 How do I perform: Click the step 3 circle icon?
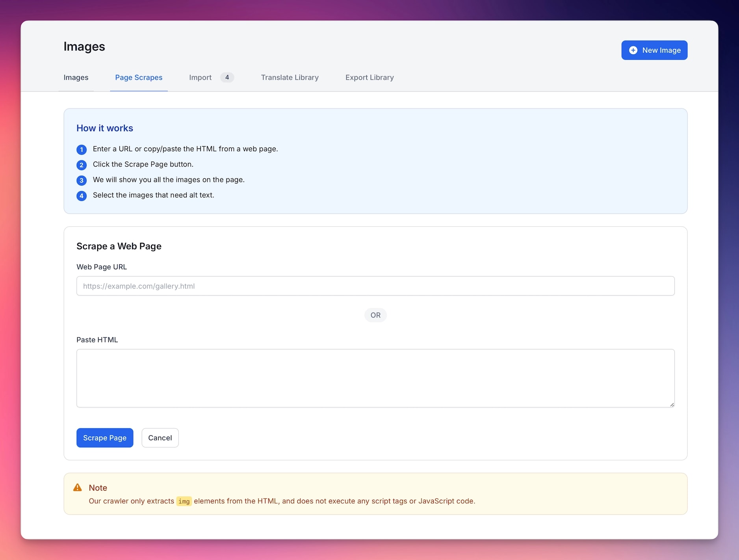(x=82, y=180)
